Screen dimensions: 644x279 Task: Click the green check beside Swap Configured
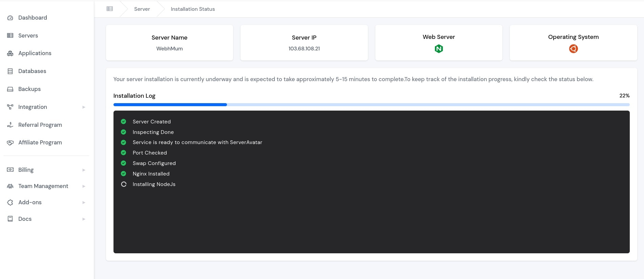[x=124, y=163]
